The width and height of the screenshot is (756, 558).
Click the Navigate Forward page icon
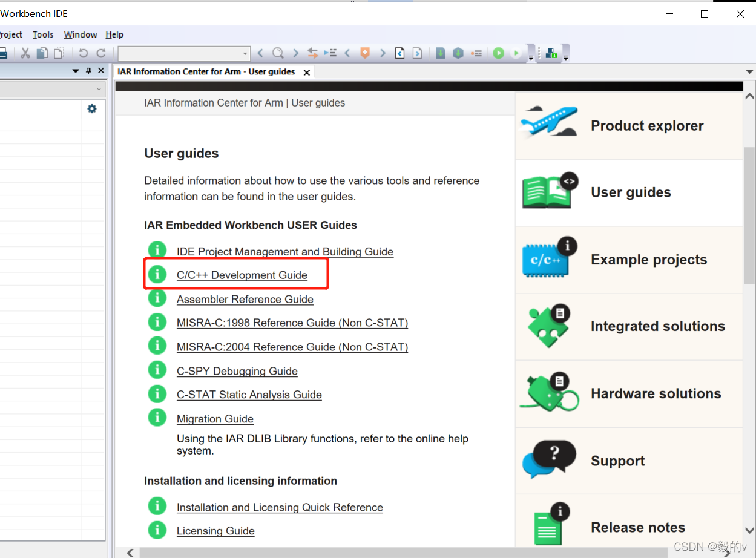[x=417, y=53]
